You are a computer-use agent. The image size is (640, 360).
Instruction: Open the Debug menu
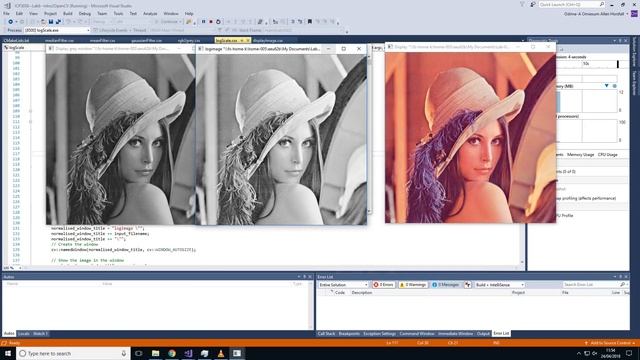[84, 13]
